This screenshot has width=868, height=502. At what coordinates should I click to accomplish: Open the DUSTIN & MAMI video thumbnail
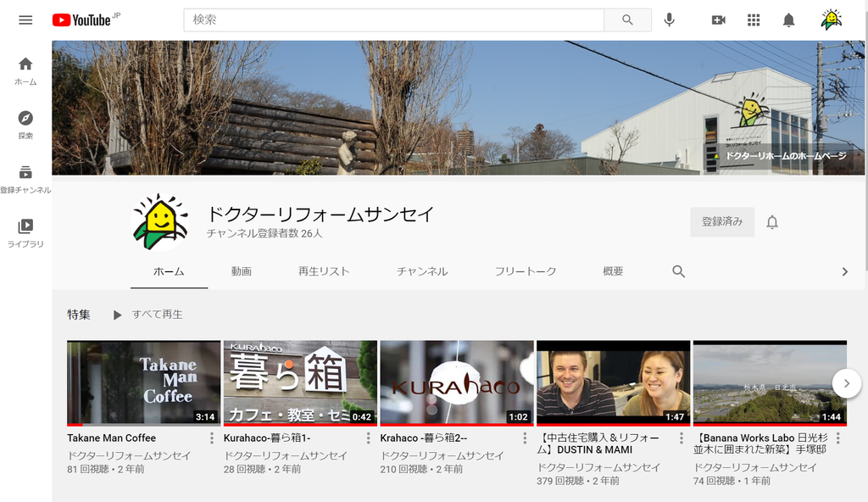[613, 383]
